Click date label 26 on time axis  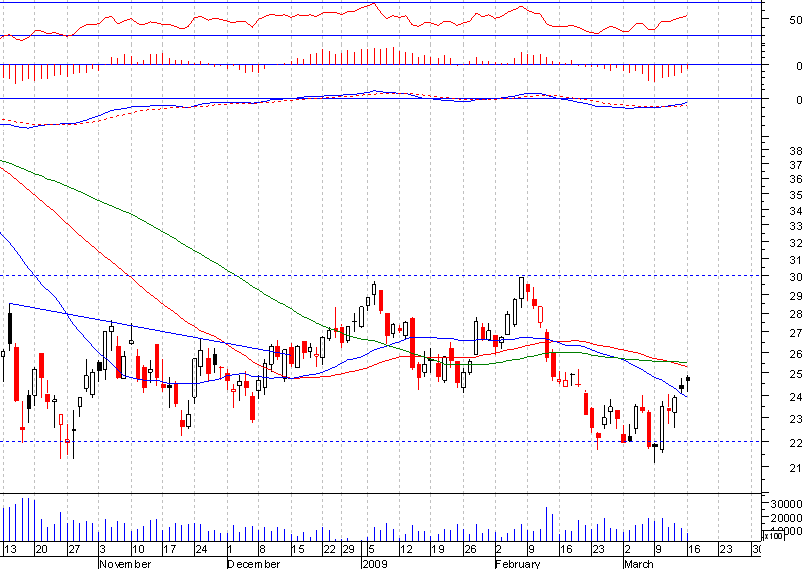tap(470, 549)
